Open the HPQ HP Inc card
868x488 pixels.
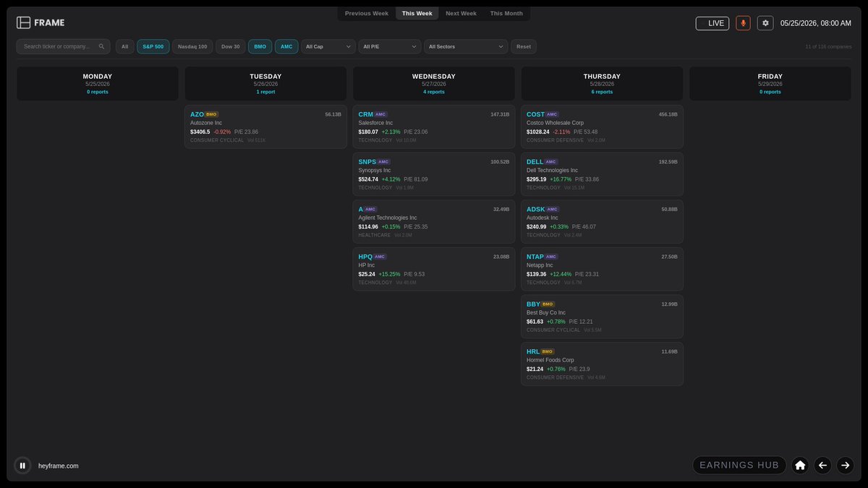click(434, 269)
